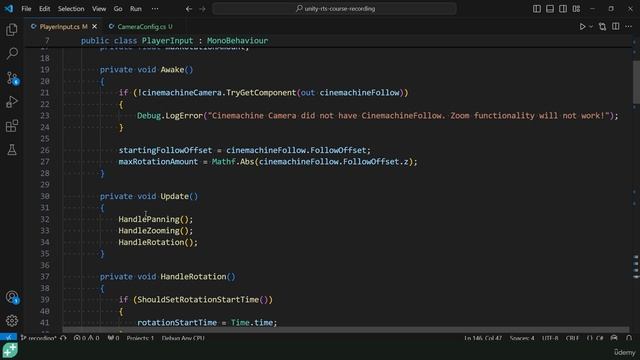The height and width of the screenshot is (360, 640).
Task: Toggle the bottom panel layout icon
Action: [550, 9]
